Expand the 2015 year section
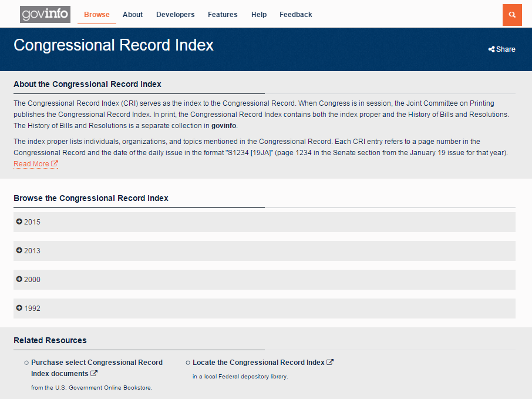The image size is (532, 399). point(264,222)
